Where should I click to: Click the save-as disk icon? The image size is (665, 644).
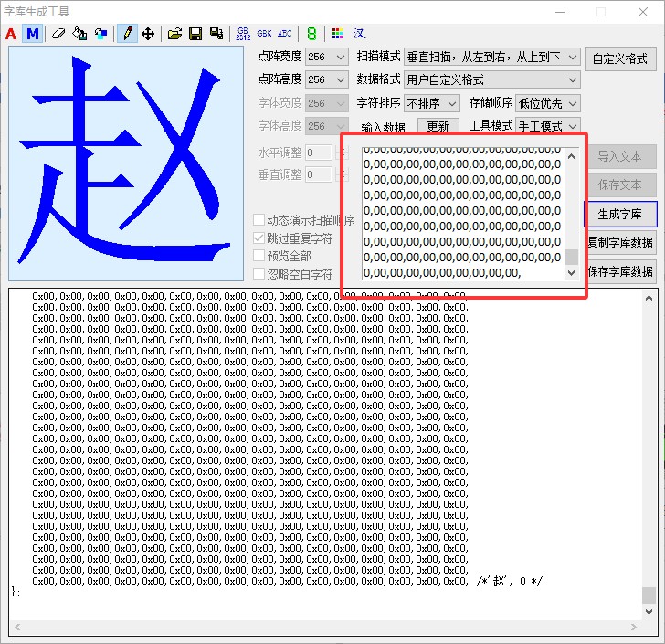(x=216, y=34)
